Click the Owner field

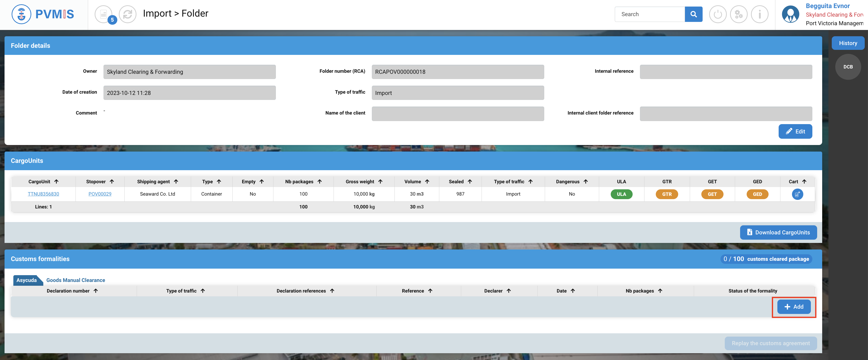(x=189, y=72)
